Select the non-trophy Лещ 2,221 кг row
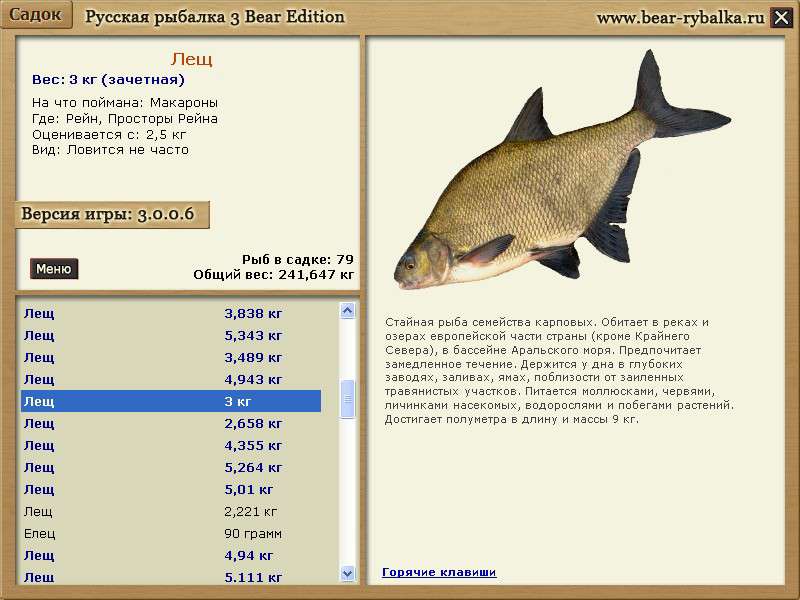The height and width of the screenshot is (600, 800). 170,511
